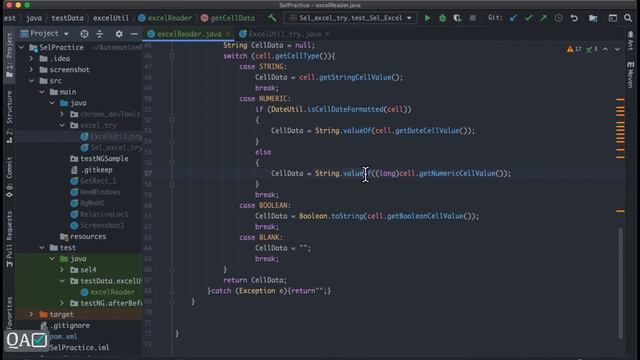Open Pull Requests tool window

(9, 239)
